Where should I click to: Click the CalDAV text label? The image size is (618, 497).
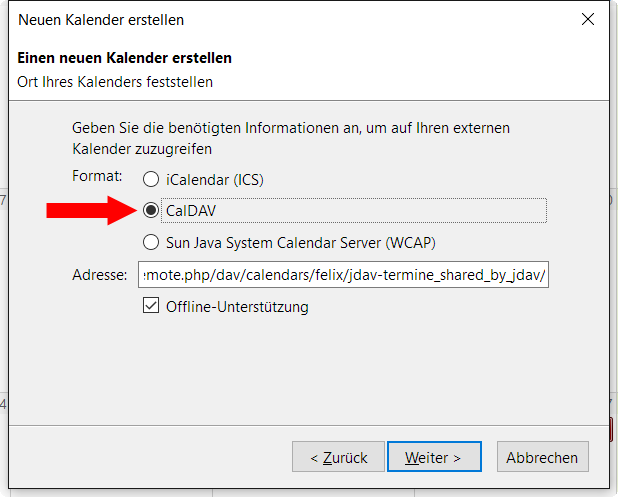point(191,211)
